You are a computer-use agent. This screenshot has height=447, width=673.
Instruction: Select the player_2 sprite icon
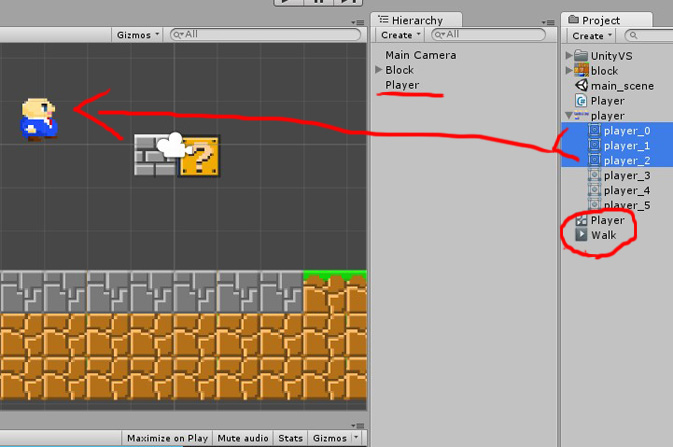[x=594, y=160]
